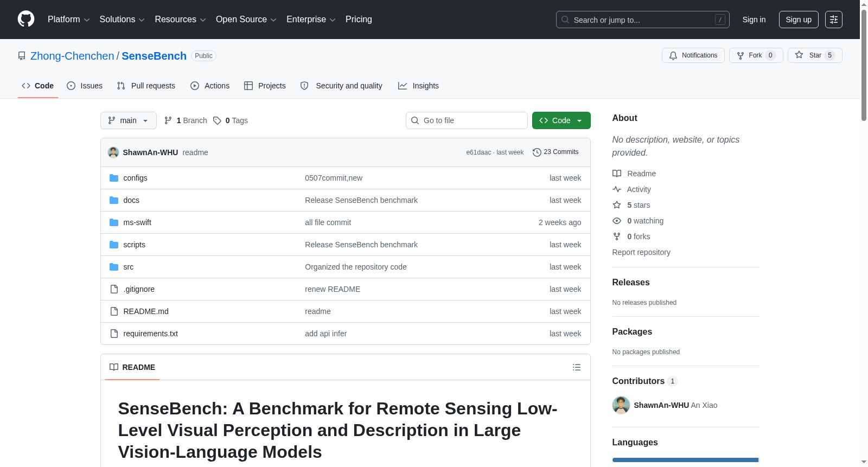Open the 'add api infer' commit message
This screenshot has height=467, width=868.
tap(326, 334)
